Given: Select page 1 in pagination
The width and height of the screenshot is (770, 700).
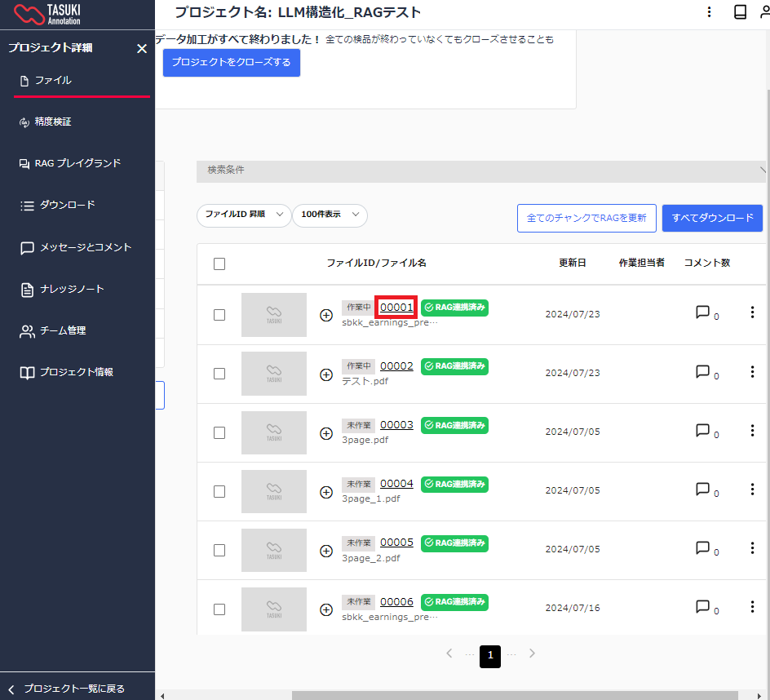Looking at the screenshot, I should (490, 656).
